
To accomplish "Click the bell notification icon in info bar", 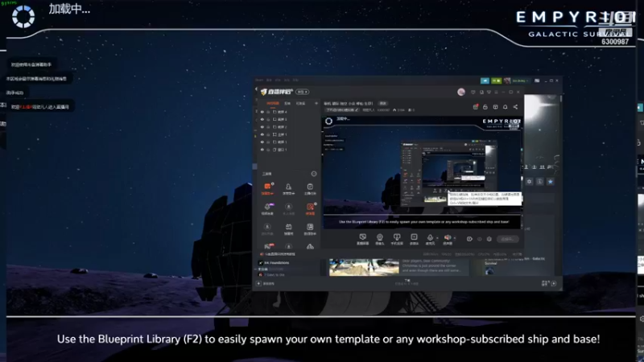I will pos(506,107).
